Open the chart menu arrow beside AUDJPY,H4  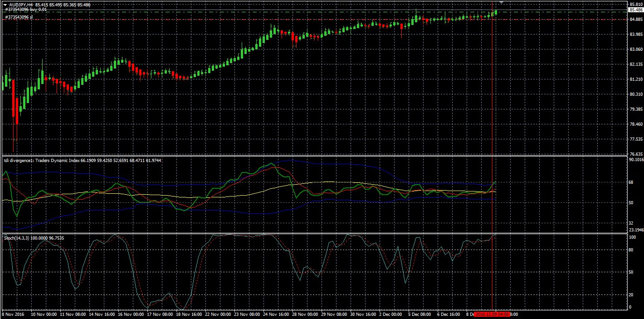click(5, 4)
